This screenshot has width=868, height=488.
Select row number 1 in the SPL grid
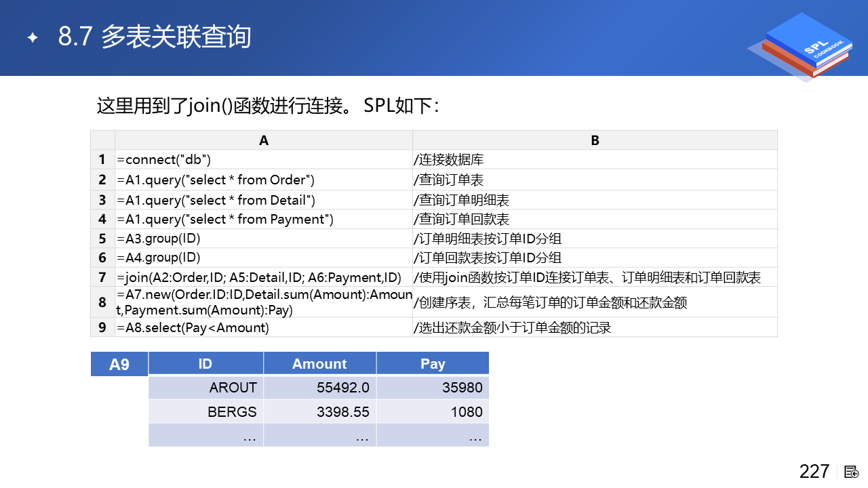[x=102, y=160]
